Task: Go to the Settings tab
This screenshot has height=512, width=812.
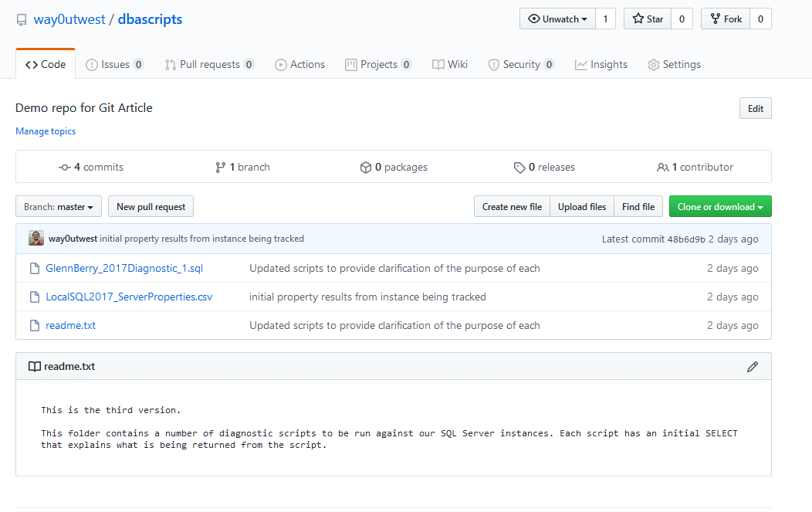Action: [674, 65]
